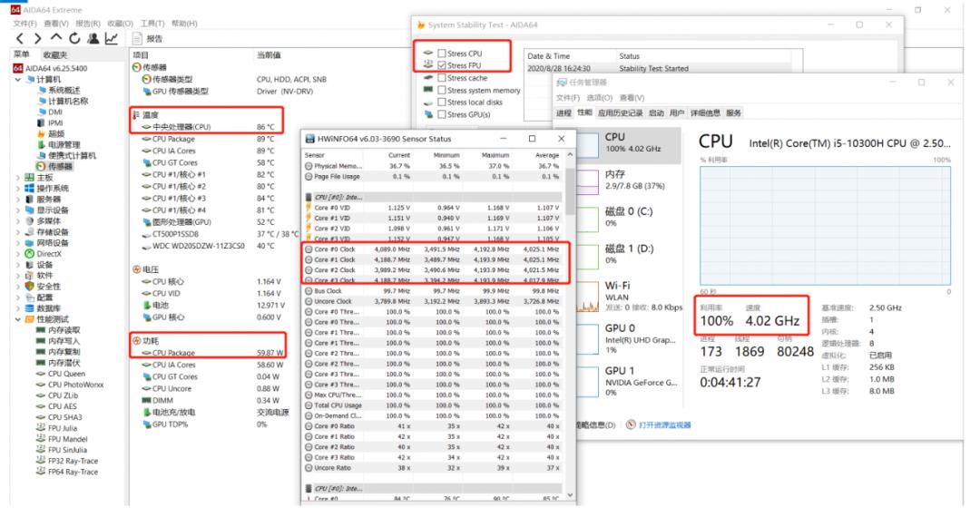The width and height of the screenshot is (980, 517).
Task: Click the Up arrow icon in AIDA64 toolbar
Action: click(x=55, y=37)
